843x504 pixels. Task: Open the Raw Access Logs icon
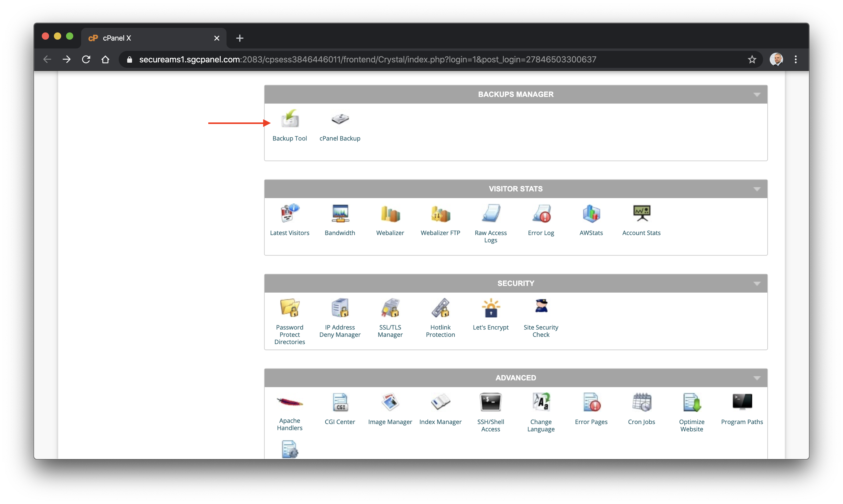(491, 213)
